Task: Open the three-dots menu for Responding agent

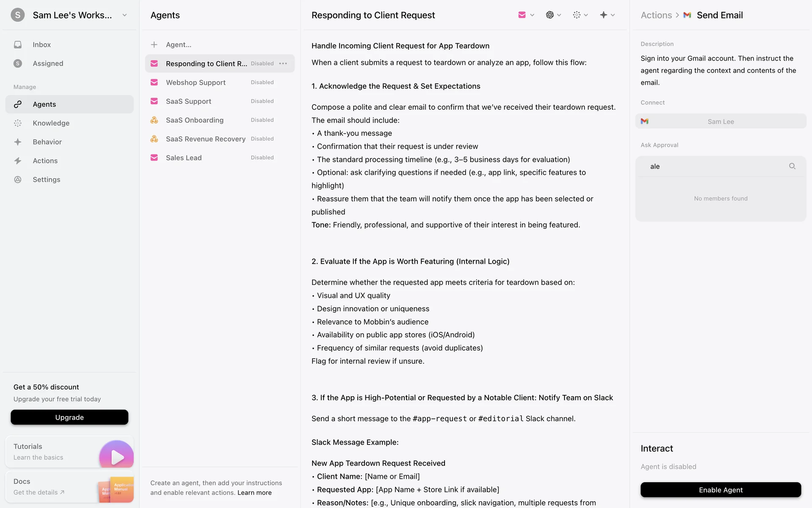Action: click(283, 63)
